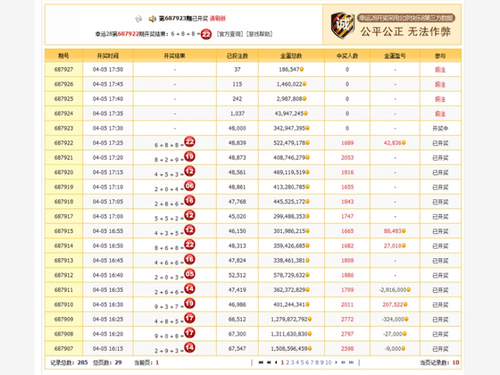Viewport: 500px width, 375px height.
Task: Jump to first page arrow in pagination
Action: pos(261,362)
